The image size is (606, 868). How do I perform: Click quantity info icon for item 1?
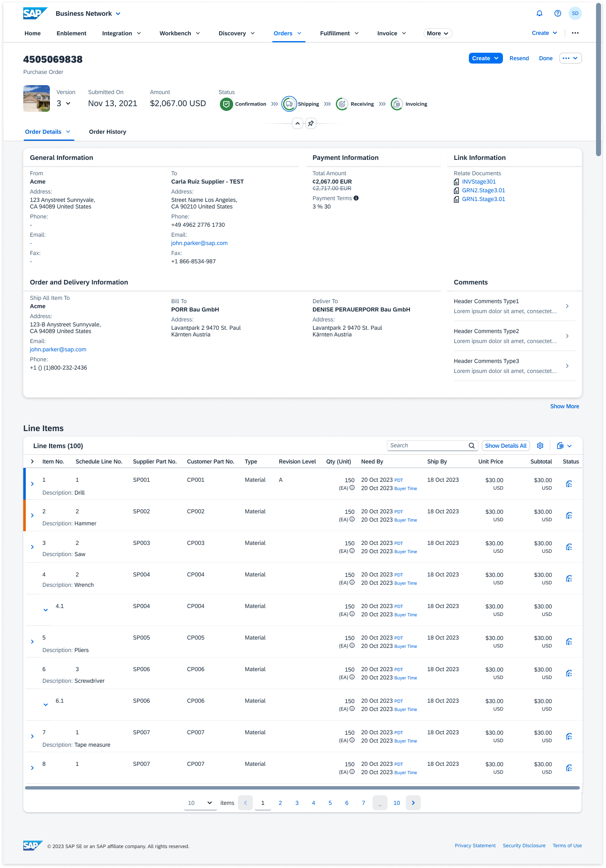pos(352,488)
